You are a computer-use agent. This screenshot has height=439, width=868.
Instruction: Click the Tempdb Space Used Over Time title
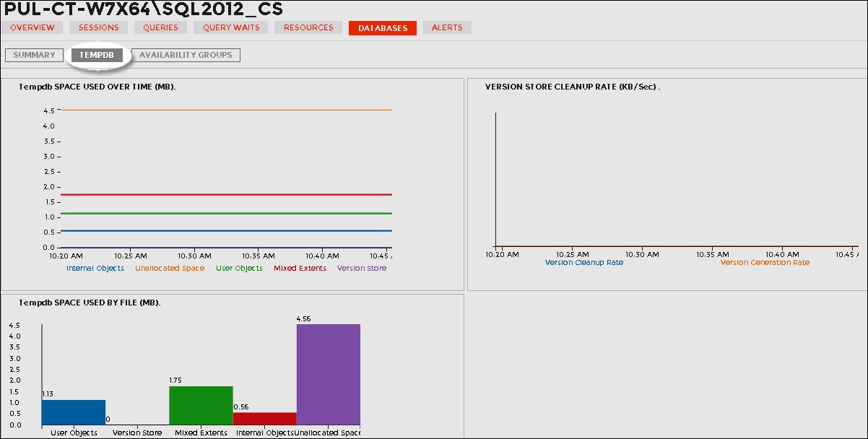97,87
